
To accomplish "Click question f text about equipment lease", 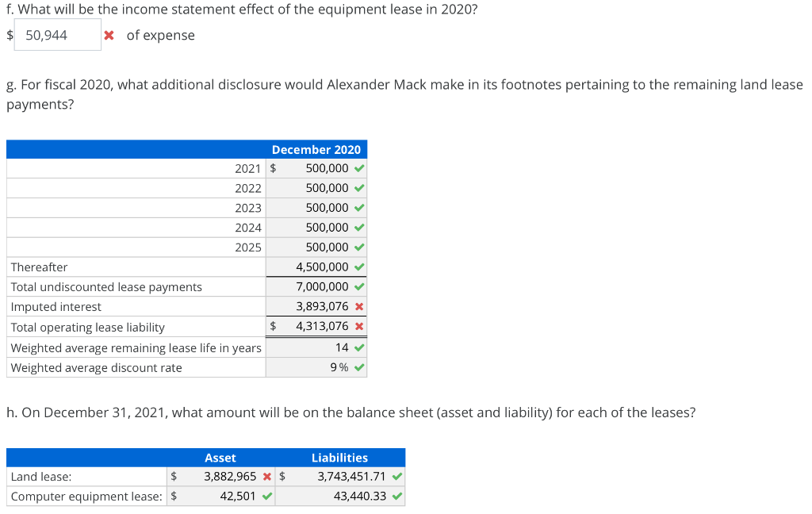I will click(242, 10).
